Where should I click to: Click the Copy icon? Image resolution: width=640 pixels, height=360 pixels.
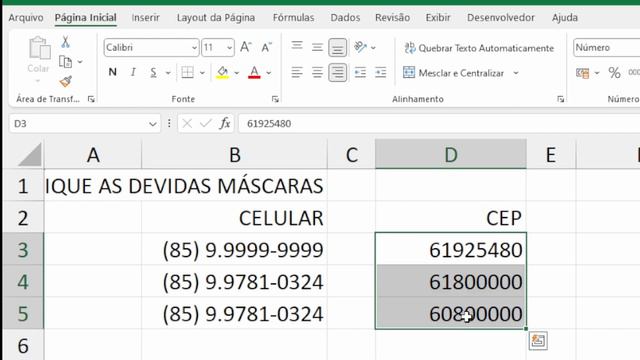[65, 62]
